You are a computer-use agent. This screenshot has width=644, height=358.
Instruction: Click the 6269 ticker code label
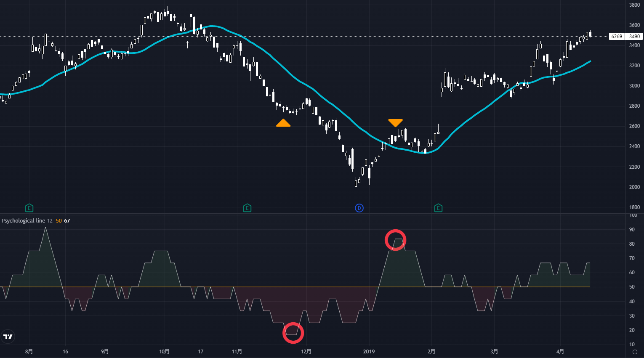(617, 37)
